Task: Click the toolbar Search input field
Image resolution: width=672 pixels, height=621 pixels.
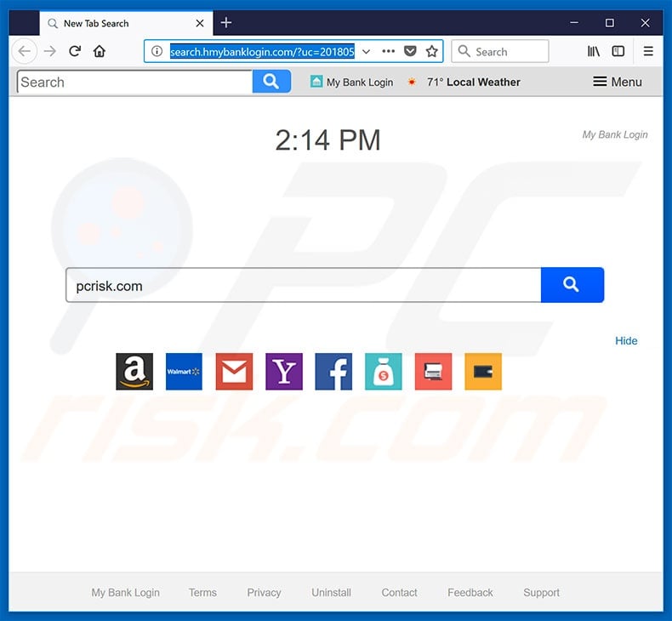Action: click(135, 82)
